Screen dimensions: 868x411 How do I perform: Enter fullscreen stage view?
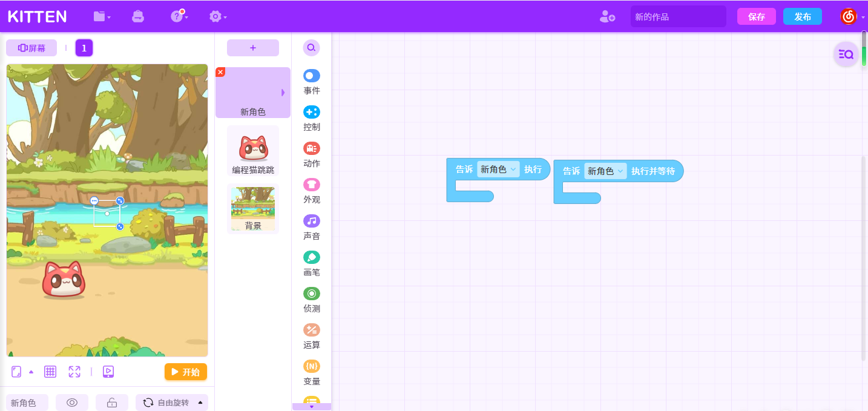tap(74, 372)
